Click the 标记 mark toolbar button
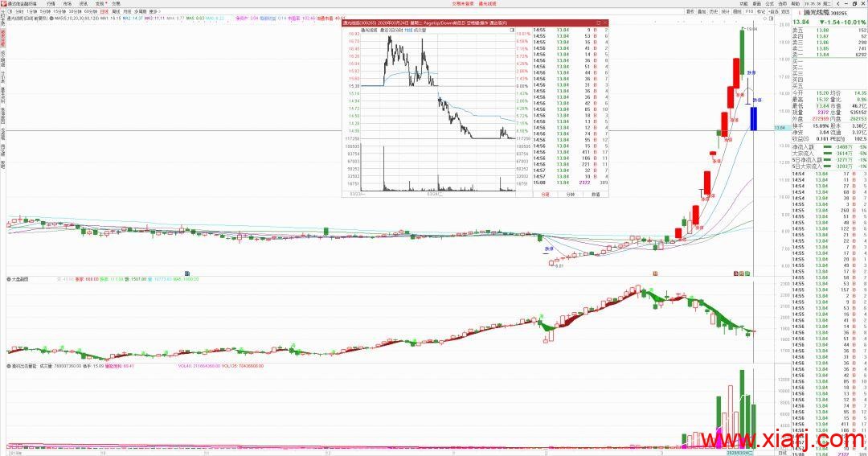The height and width of the screenshot is (456, 868). pyautogui.click(x=761, y=11)
